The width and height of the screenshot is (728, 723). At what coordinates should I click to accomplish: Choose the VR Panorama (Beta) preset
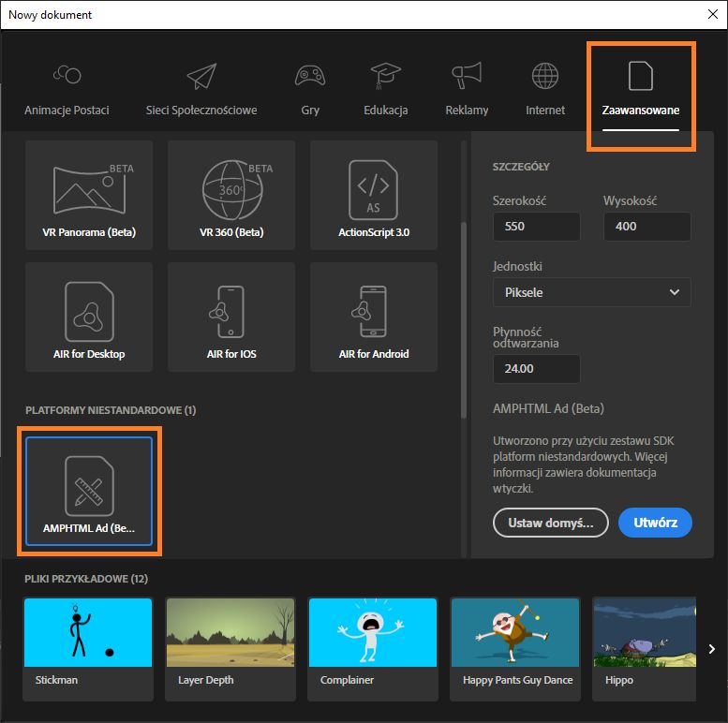coord(89,196)
